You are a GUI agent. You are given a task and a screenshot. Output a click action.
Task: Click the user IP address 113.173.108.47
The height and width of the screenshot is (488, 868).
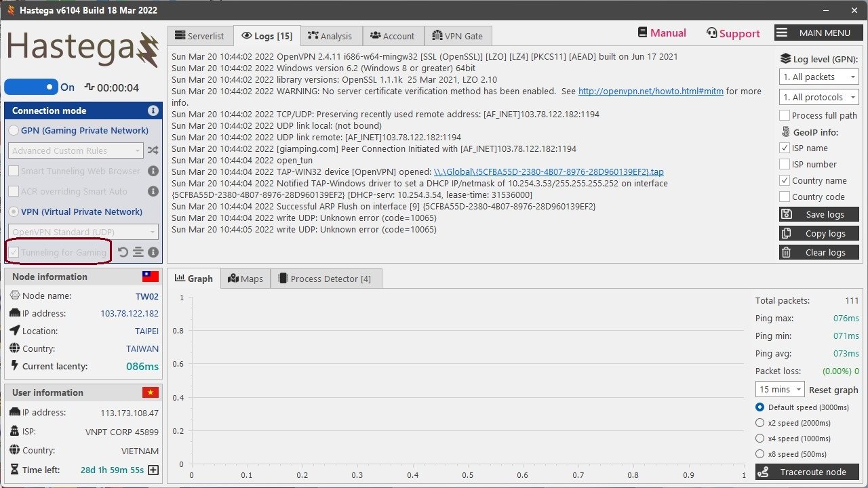130,412
